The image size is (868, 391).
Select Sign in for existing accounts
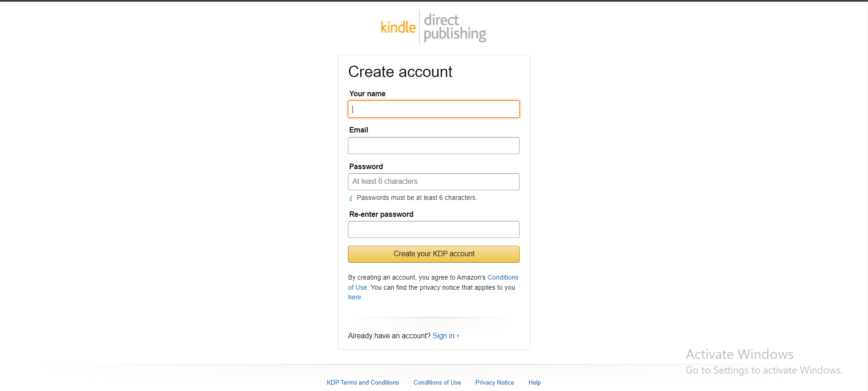(444, 336)
